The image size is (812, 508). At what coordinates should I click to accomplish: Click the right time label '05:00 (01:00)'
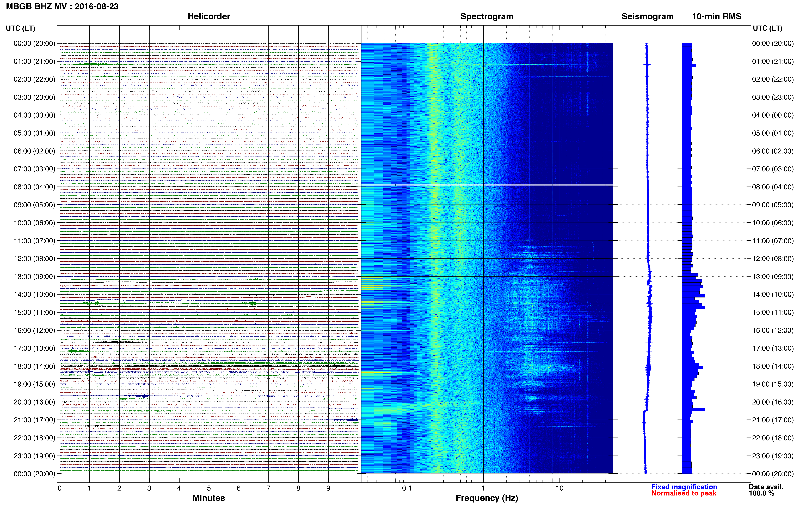point(773,133)
